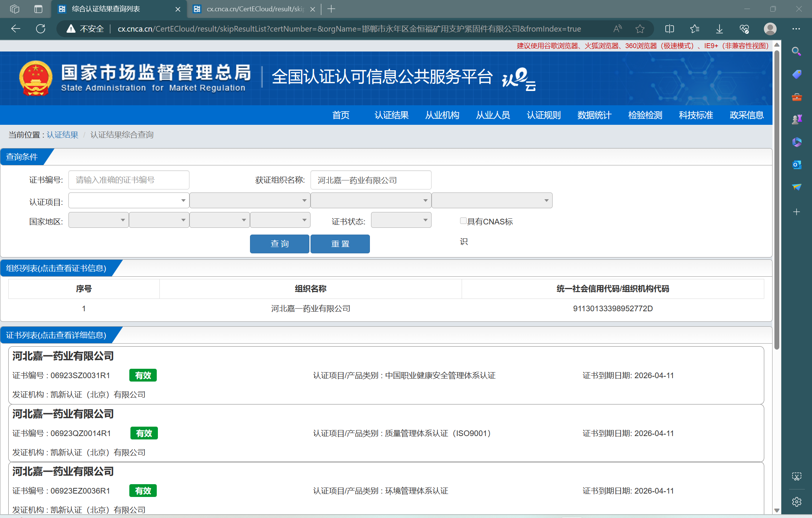Open sidebar search icon
Viewport: 812px width, 518px height.
pyautogui.click(x=796, y=51)
